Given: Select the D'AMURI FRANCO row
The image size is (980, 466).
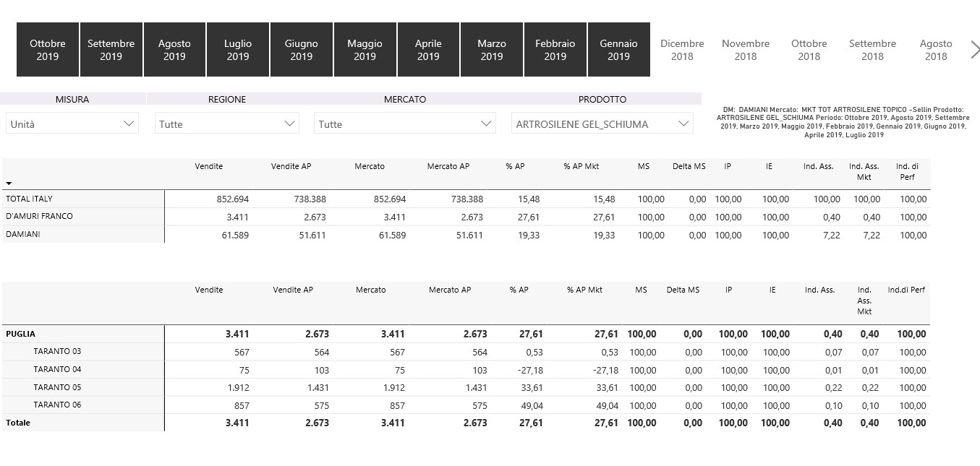Looking at the screenshot, I should pos(39,216).
